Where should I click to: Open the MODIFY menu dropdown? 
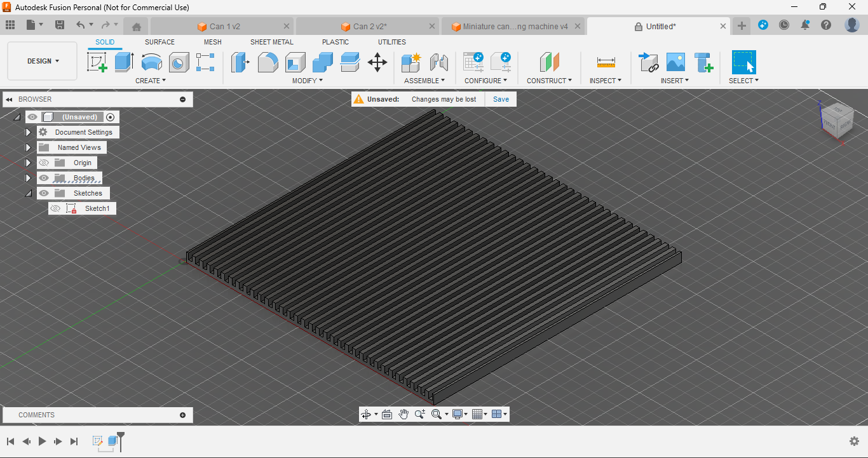(308, 81)
